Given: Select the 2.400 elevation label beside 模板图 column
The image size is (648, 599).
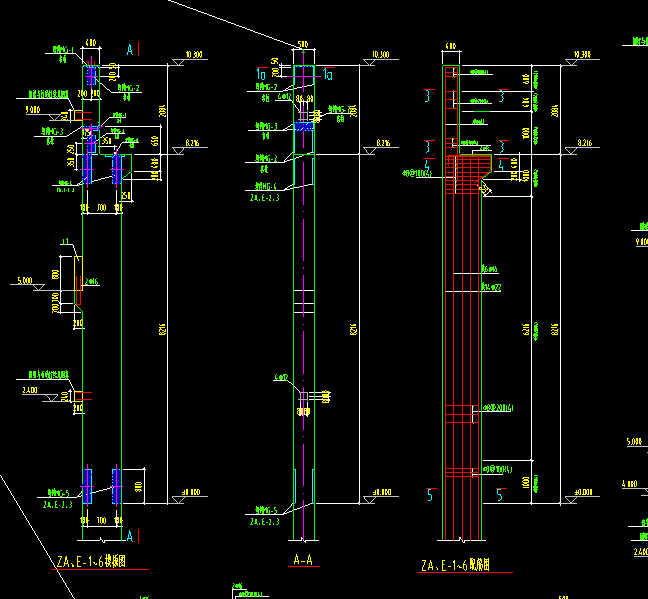Looking at the screenshot, I should 30,390.
